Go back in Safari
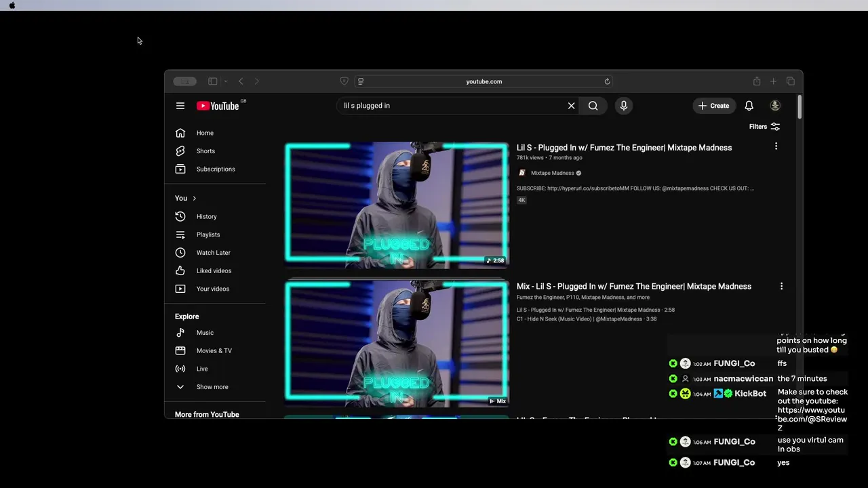This screenshot has height=488, width=868. click(x=241, y=81)
